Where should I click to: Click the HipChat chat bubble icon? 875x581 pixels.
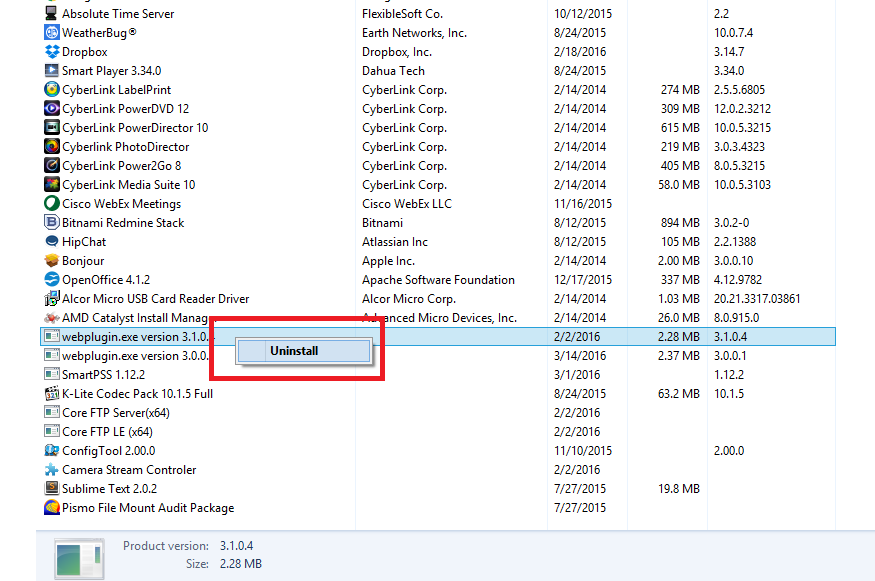click(51, 242)
